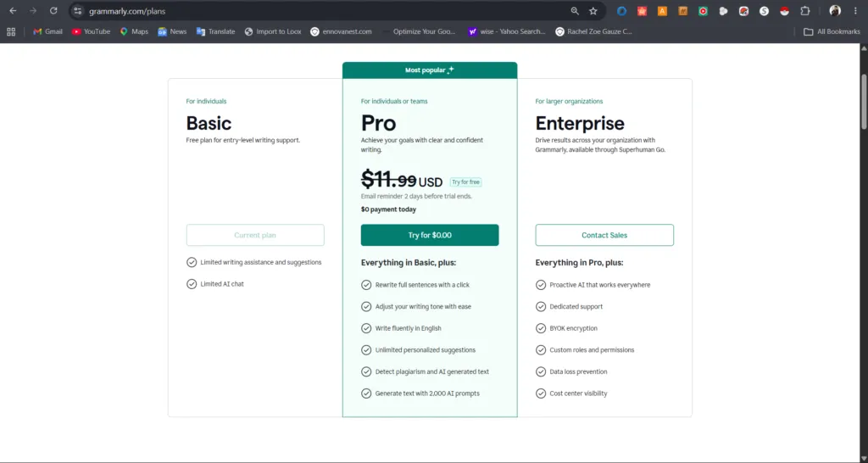Click the Contact Sales button

point(604,235)
